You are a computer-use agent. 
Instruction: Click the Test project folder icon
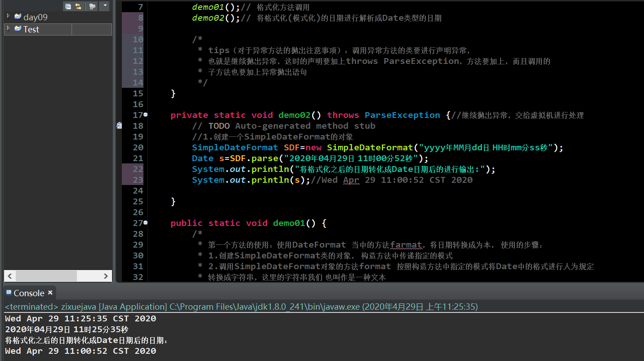point(18,29)
